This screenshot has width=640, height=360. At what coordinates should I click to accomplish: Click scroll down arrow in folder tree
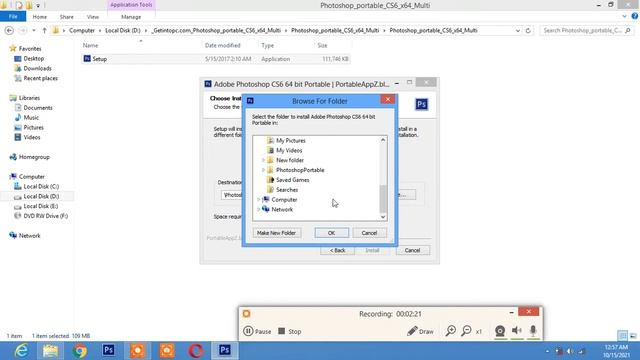[x=383, y=217]
